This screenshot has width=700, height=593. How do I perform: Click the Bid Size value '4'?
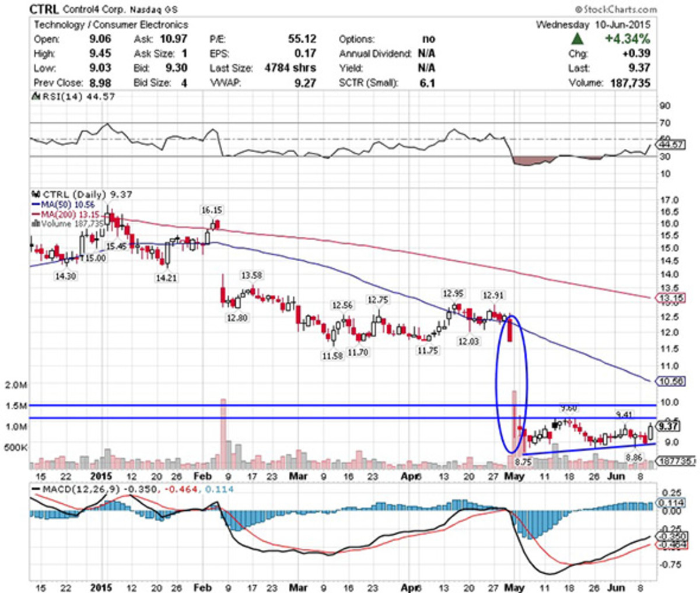point(184,83)
